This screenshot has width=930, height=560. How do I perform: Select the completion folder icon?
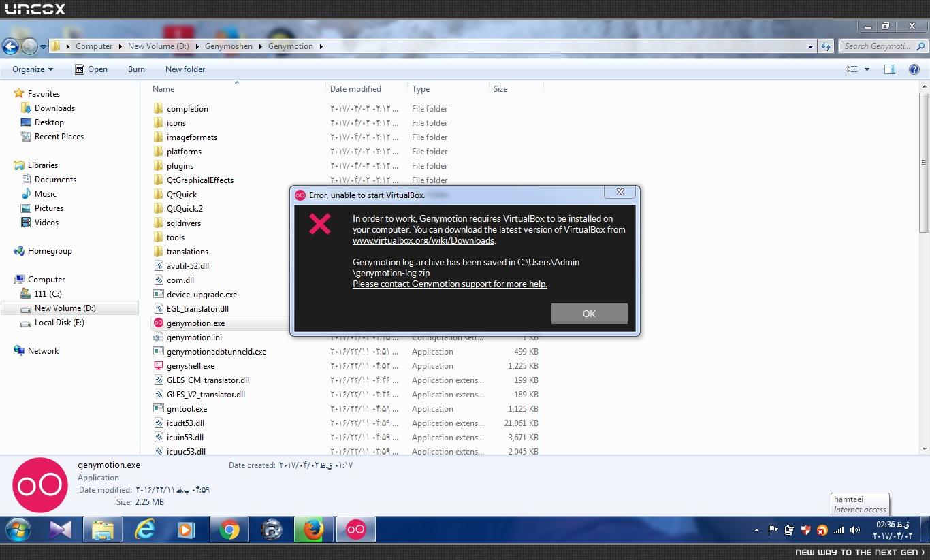pyautogui.click(x=158, y=109)
